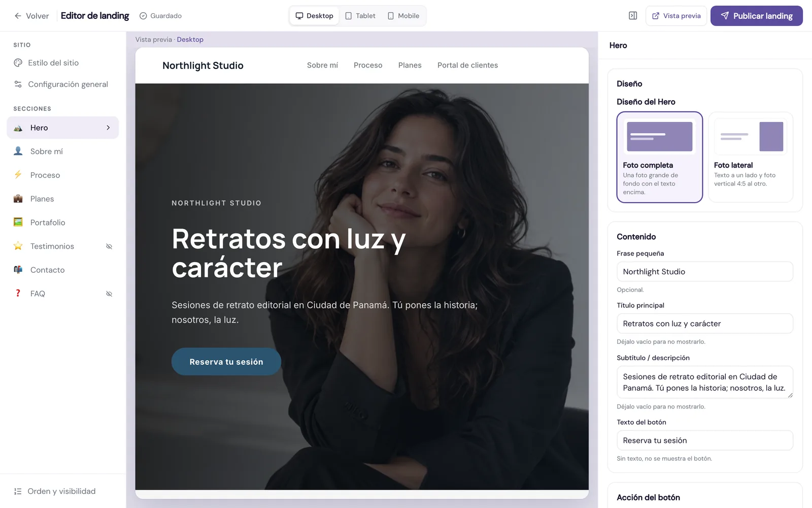
Task: Open Configuración general settings
Action: (63, 84)
